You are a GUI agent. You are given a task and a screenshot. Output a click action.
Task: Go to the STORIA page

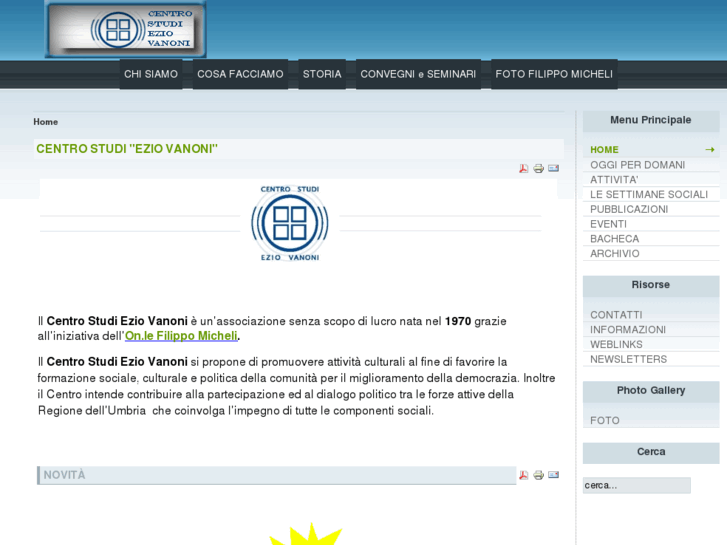click(322, 74)
